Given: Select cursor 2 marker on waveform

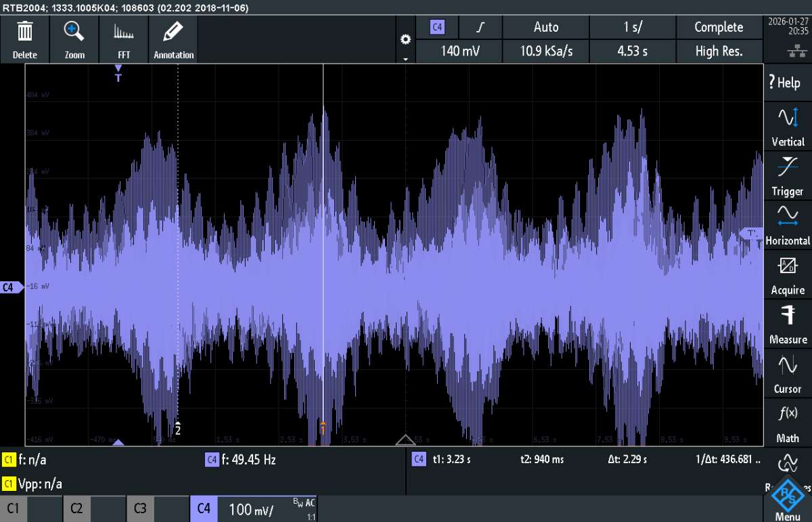Looking at the screenshot, I should (178, 428).
